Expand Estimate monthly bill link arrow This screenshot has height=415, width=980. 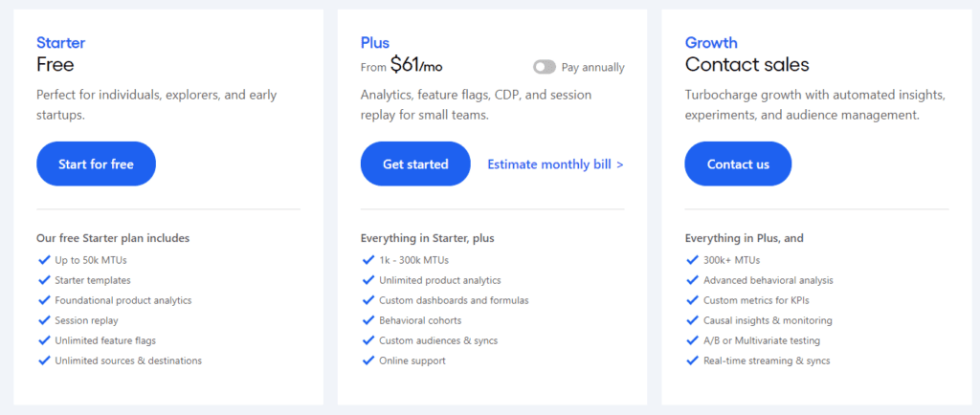pos(620,164)
